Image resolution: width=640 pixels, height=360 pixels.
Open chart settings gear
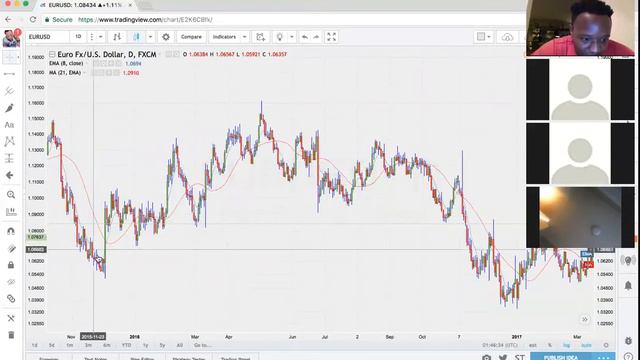[x=166, y=37]
